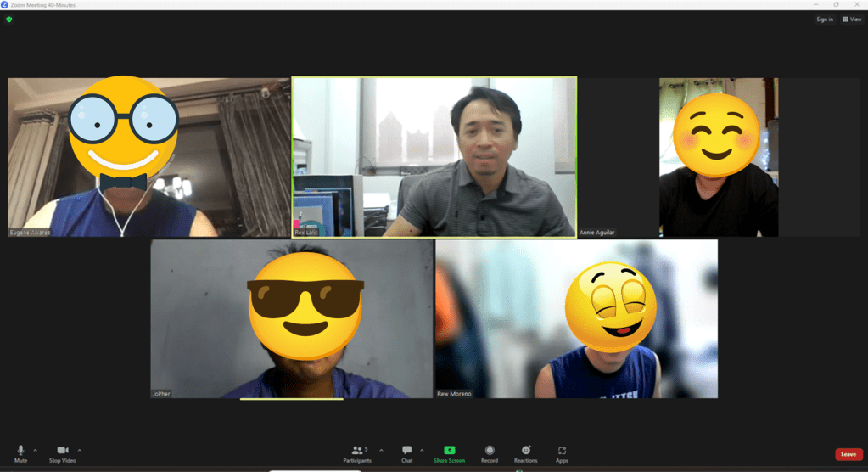Stop Video camera feed
The height and width of the screenshot is (472, 868).
pos(62,451)
